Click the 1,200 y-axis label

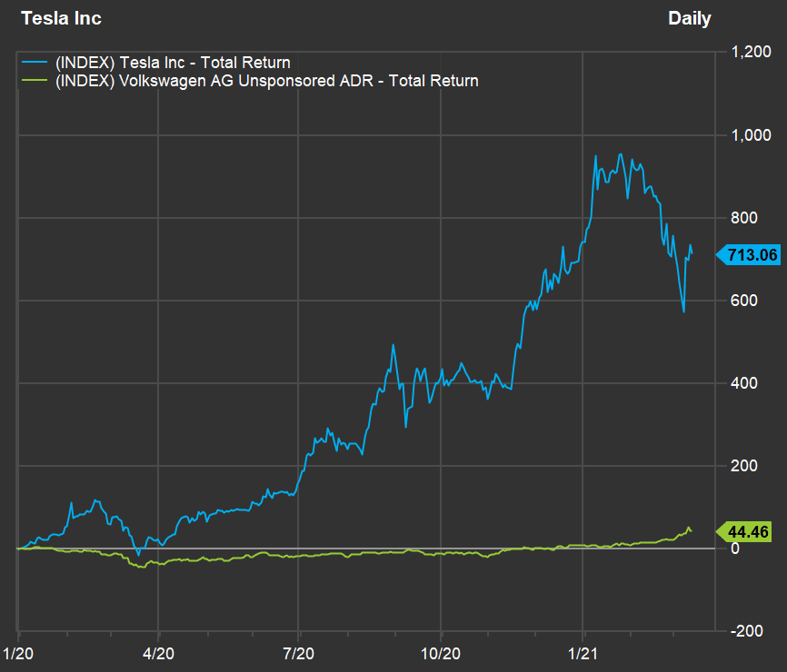pos(752,53)
